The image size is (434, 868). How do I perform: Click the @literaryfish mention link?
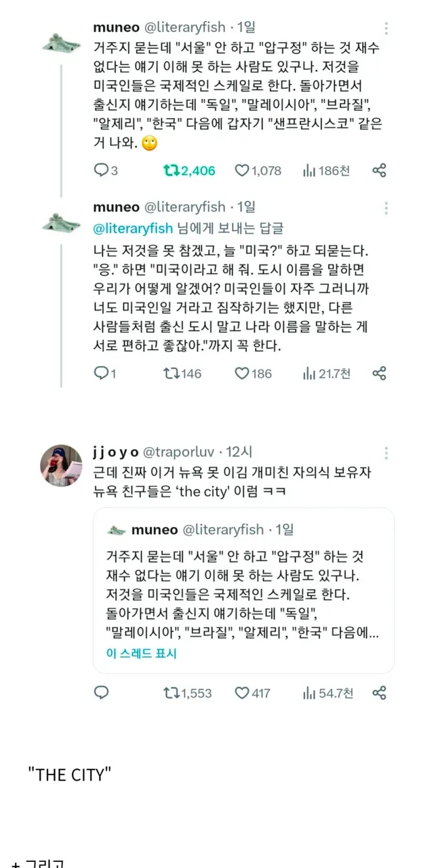click(133, 228)
